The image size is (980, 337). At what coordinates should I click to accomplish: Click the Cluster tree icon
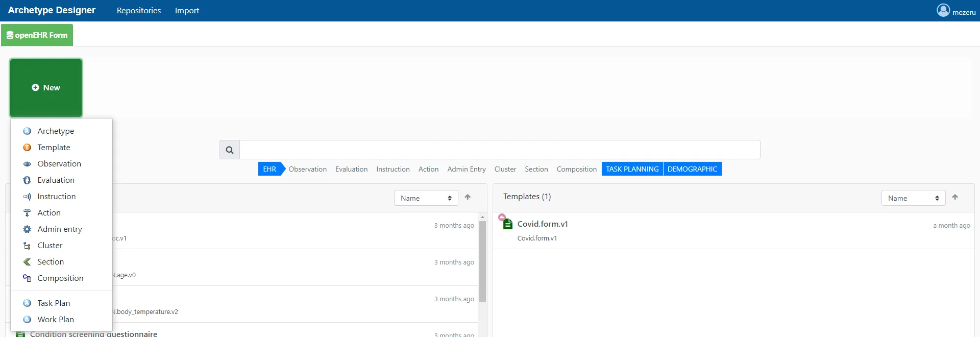tap(27, 246)
